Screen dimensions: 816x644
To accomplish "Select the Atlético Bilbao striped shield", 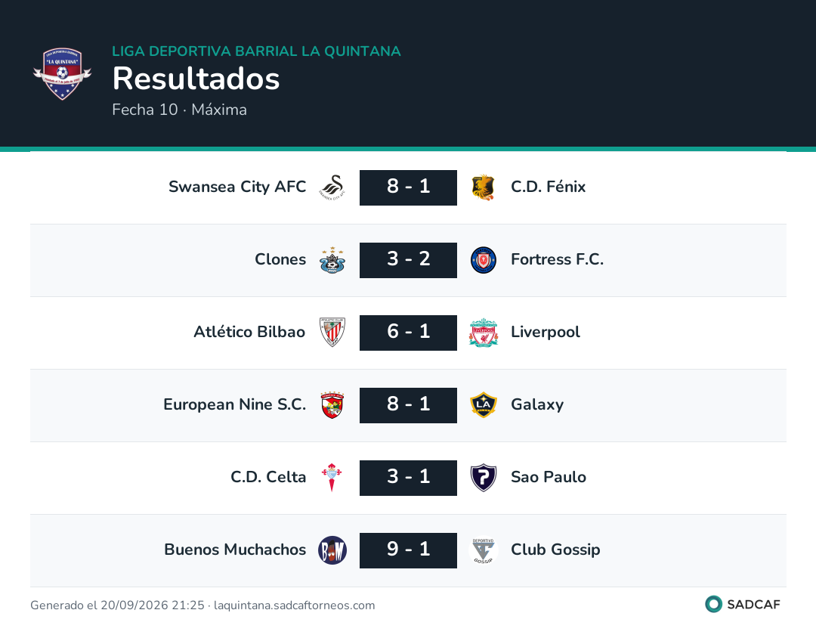I will pos(332,333).
